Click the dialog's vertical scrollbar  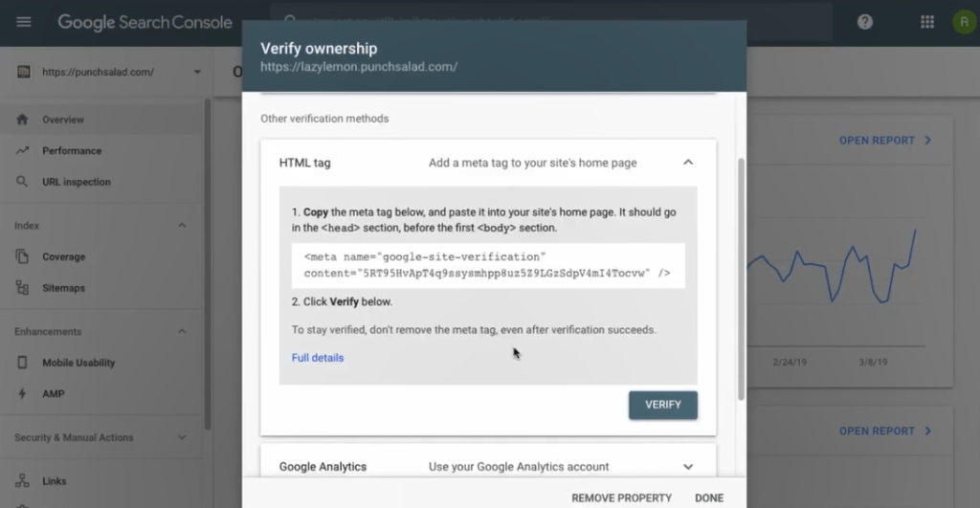click(x=742, y=278)
